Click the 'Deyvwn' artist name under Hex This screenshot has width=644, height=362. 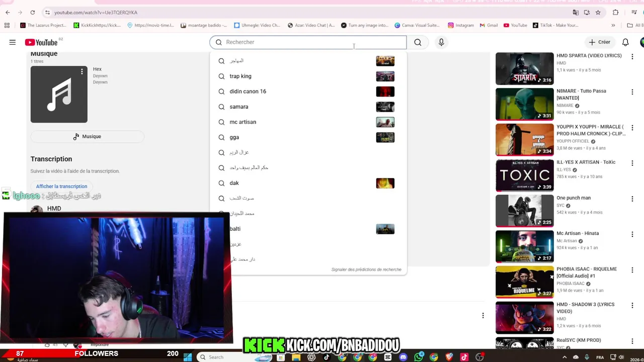pos(100,76)
